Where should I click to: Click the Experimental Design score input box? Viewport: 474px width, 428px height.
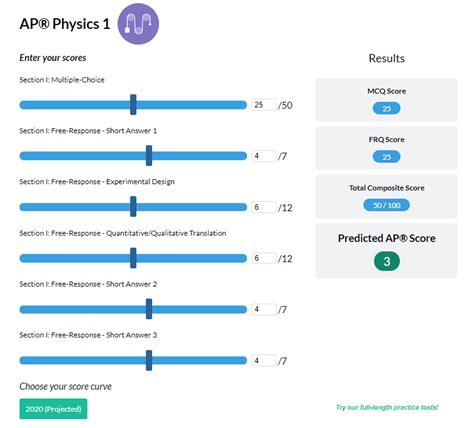coord(264,207)
